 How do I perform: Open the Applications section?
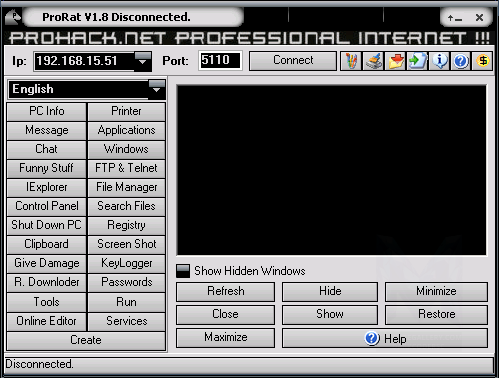click(x=126, y=130)
